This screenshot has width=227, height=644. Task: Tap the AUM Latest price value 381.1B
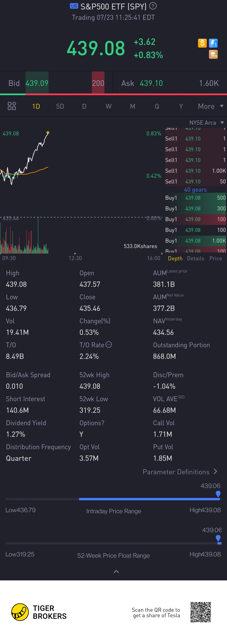tap(164, 284)
